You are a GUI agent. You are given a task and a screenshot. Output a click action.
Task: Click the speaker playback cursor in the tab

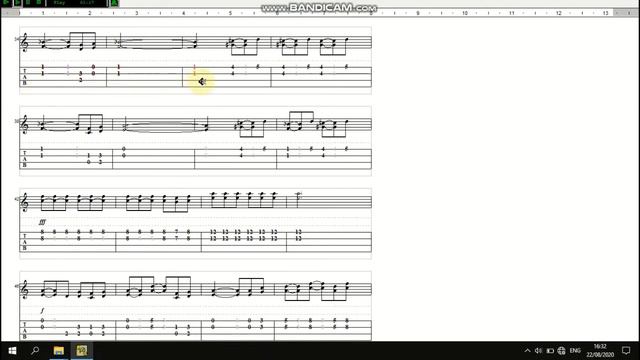point(202,82)
